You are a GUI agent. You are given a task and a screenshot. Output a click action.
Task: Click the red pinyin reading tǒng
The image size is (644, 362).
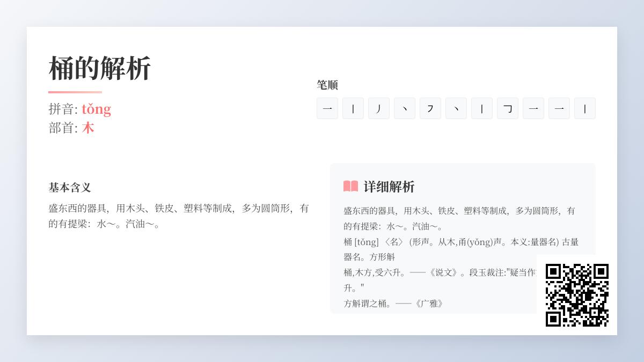click(97, 109)
